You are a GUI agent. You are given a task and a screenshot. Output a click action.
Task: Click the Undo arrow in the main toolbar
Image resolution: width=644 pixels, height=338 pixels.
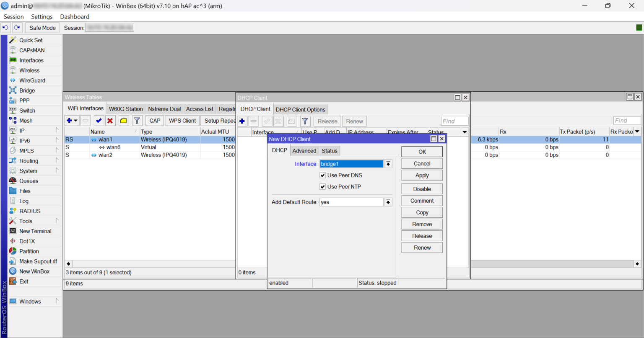pyautogui.click(x=5, y=27)
